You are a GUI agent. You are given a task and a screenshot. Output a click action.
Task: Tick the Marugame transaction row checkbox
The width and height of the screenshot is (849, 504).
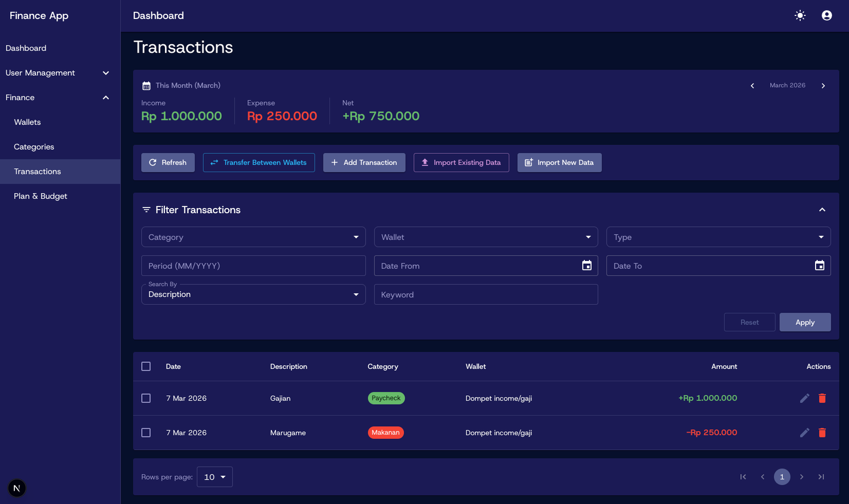tap(146, 432)
